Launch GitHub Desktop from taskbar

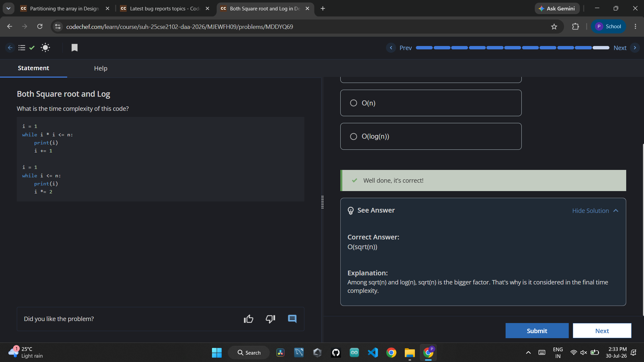[336, 353]
